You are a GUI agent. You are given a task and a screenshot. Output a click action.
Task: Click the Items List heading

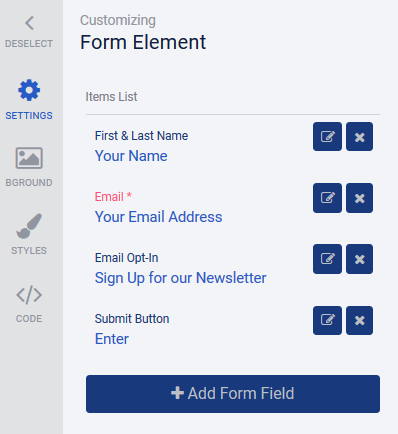pos(111,97)
